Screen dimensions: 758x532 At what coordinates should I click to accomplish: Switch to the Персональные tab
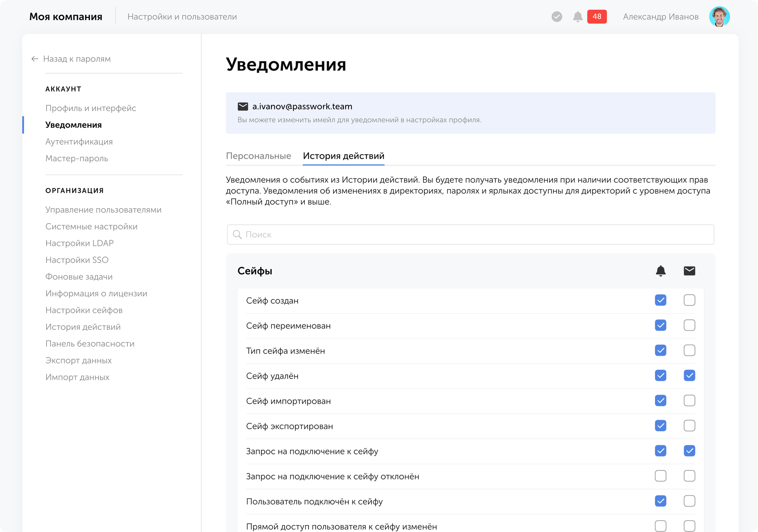258,156
